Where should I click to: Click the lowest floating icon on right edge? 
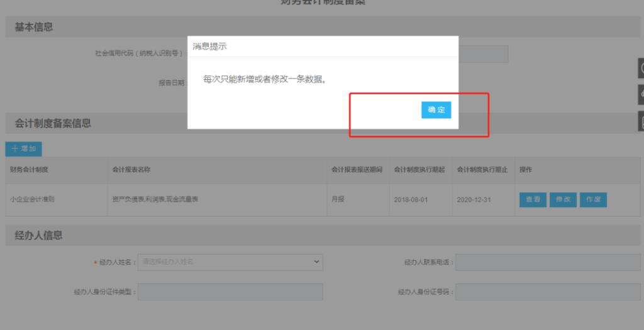click(x=641, y=121)
